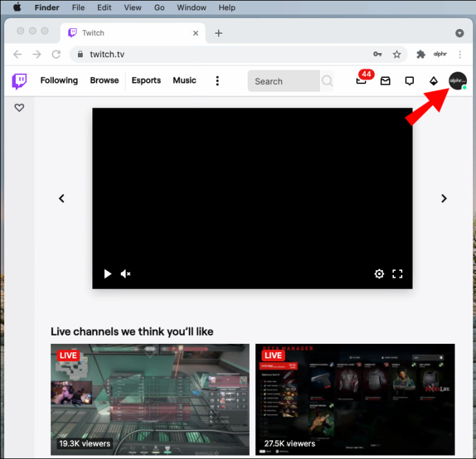Toggle fullscreen on the video player
The image size is (476, 459).
(x=397, y=274)
